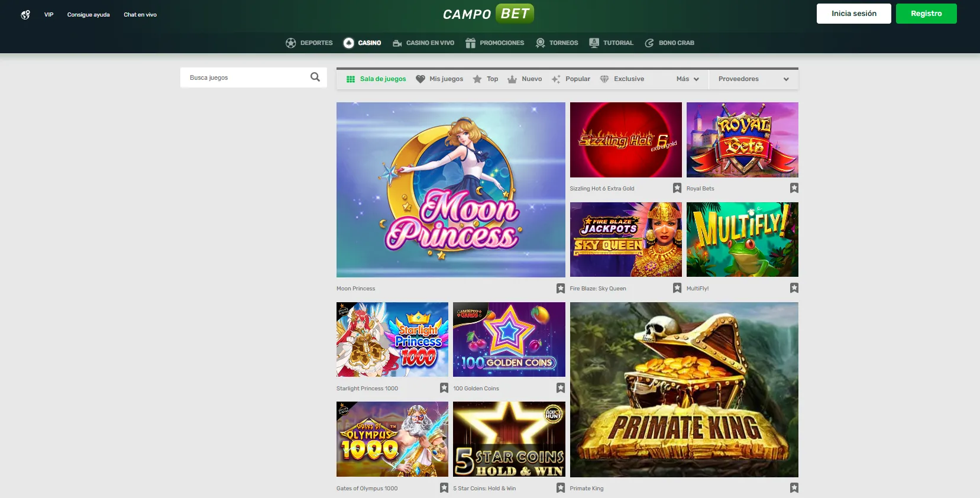Open the Primate King game thumbnail
Screen dimensions: 980x498
(x=684, y=390)
